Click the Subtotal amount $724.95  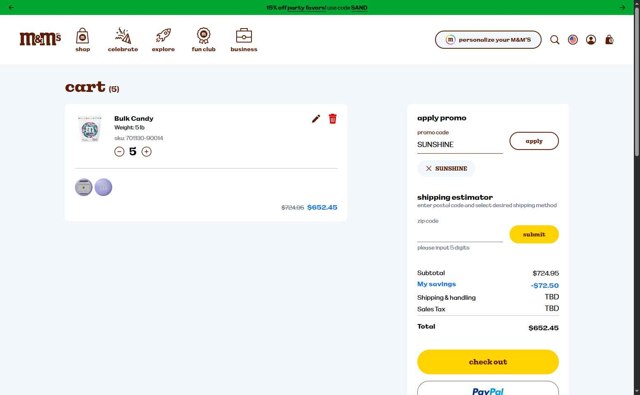click(545, 273)
